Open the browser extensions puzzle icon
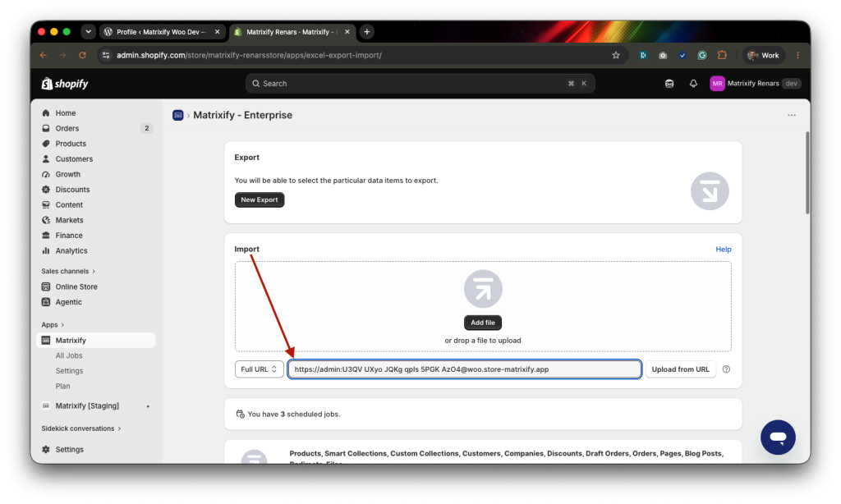This screenshot has width=841, height=504. click(x=722, y=55)
